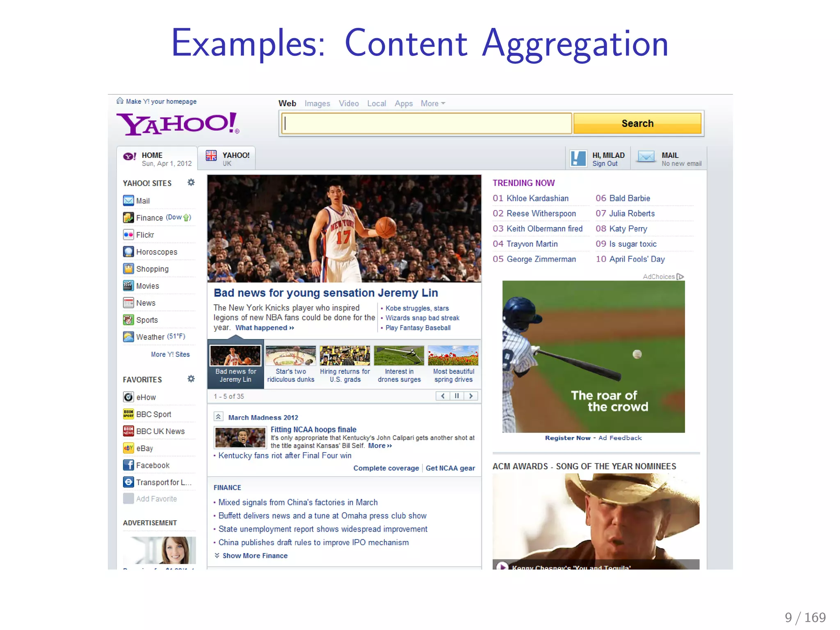The height and width of the screenshot is (630, 840).
Task: Open Get NCAA gear link
Action: (450, 468)
